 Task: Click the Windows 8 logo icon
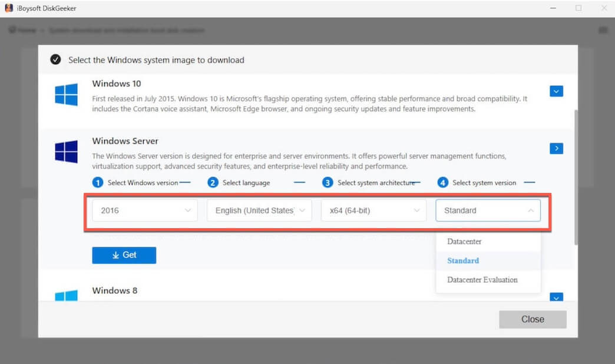point(66,296)
